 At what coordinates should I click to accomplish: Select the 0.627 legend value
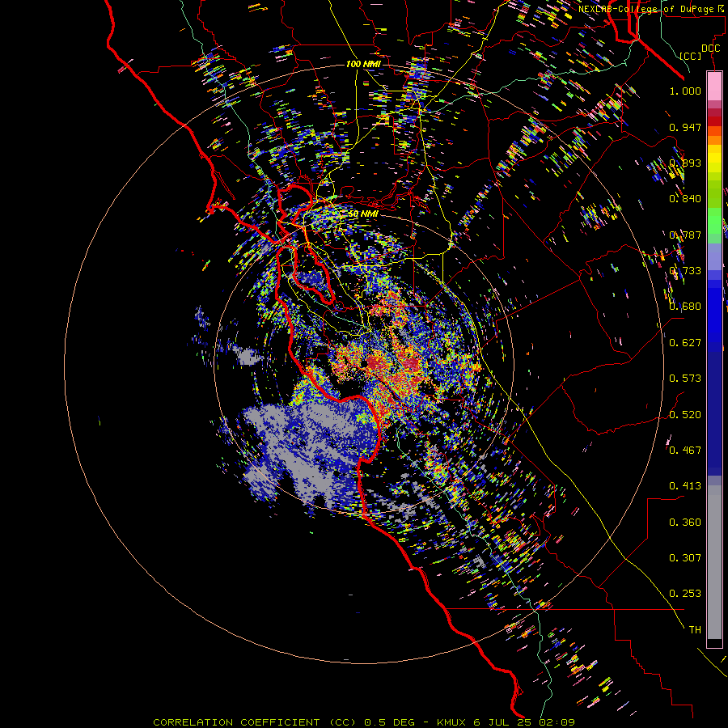click(685, 343)
